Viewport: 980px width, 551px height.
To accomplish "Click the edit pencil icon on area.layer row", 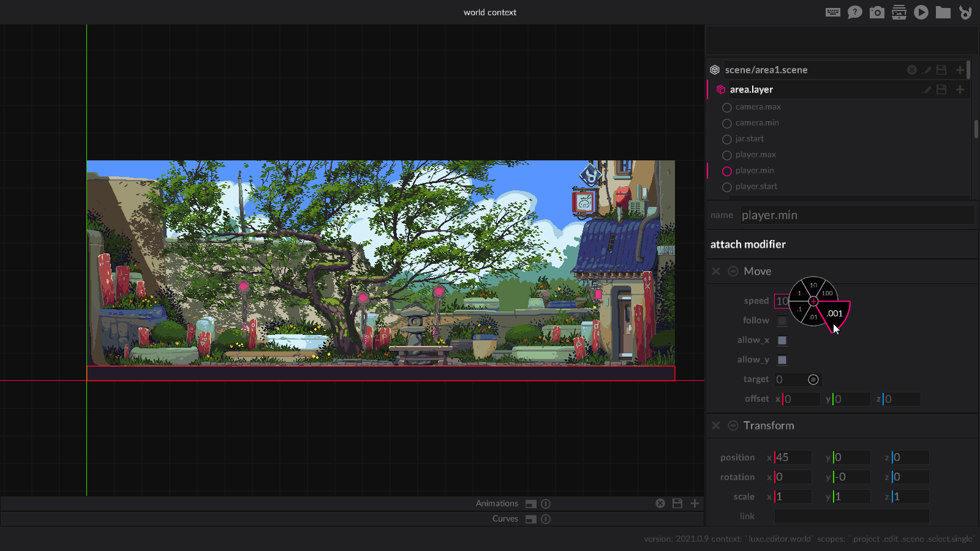I will (927, 89).
